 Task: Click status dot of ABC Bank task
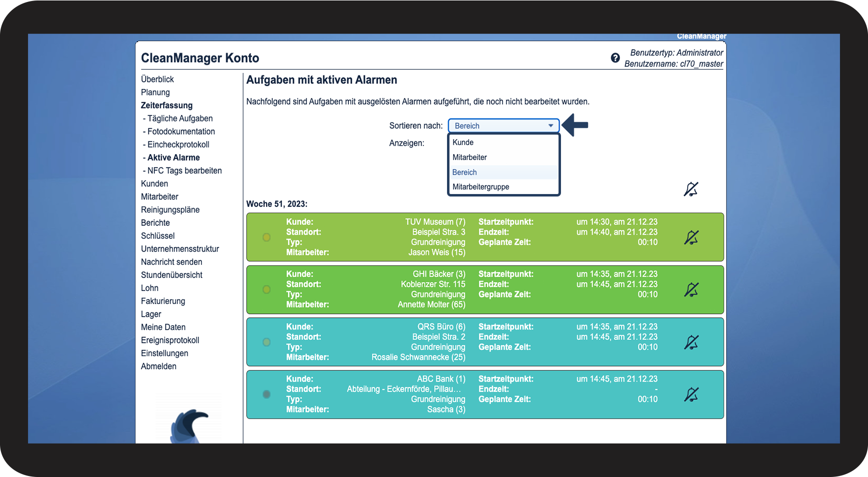pos(267,394)
